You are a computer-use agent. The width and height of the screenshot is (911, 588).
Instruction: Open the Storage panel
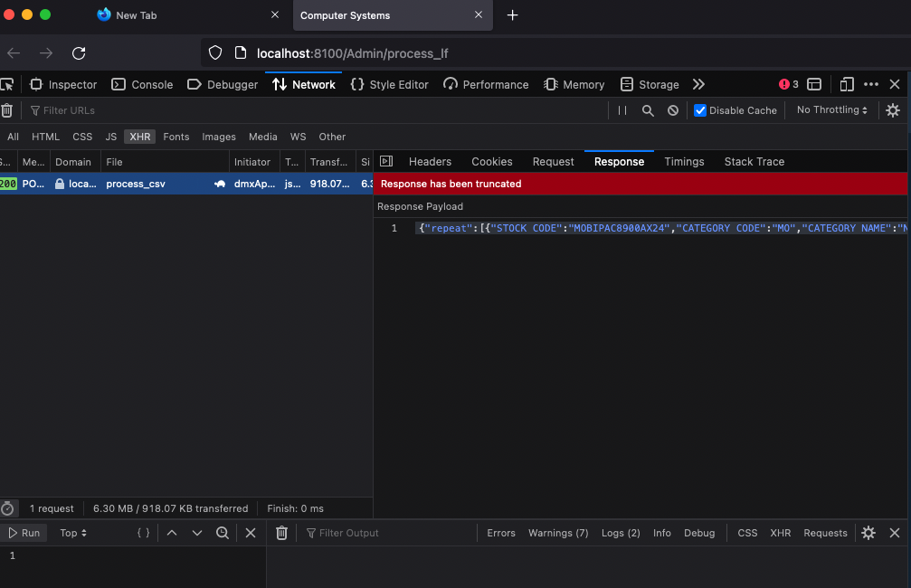coord(650,85)
